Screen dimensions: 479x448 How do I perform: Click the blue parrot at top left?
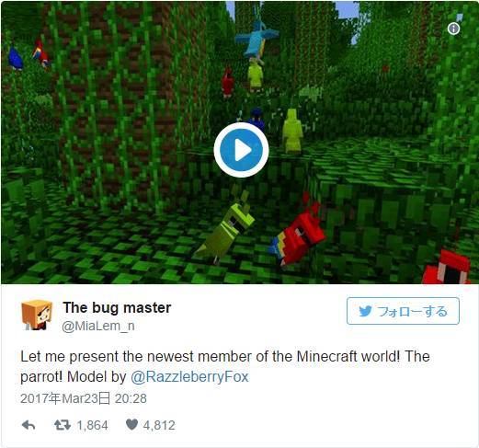click(16, 59)
